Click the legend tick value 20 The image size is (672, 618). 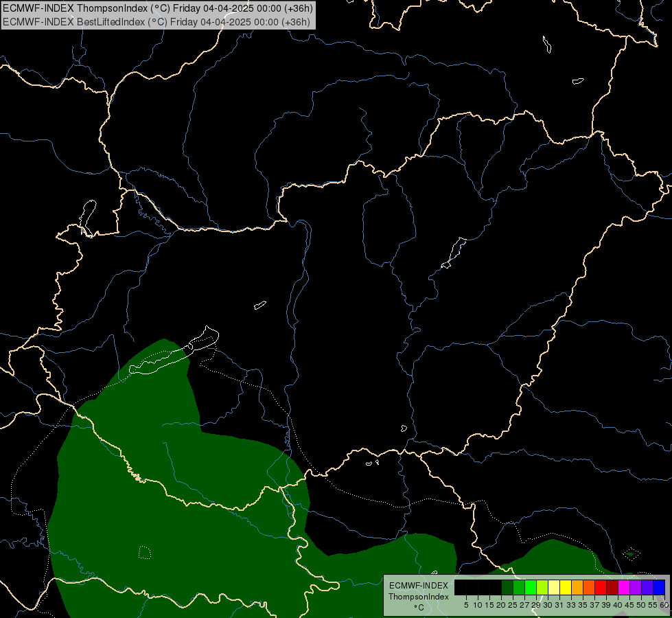[501, 605]
